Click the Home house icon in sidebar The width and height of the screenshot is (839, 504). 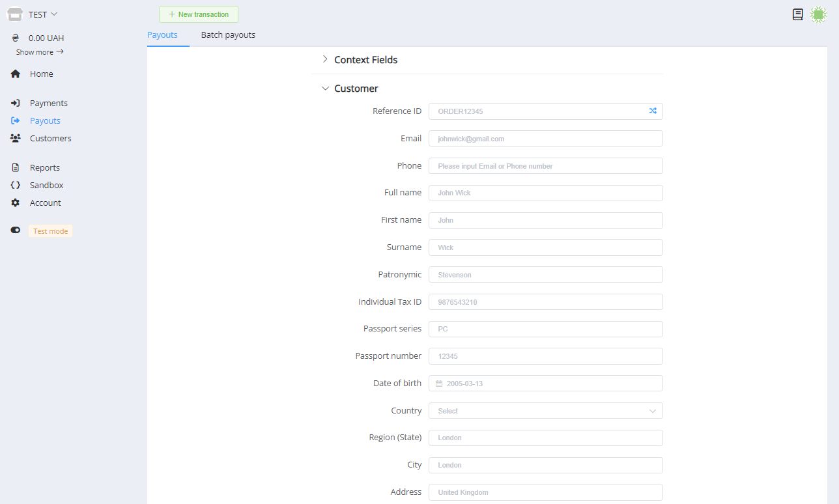[16, 74]
